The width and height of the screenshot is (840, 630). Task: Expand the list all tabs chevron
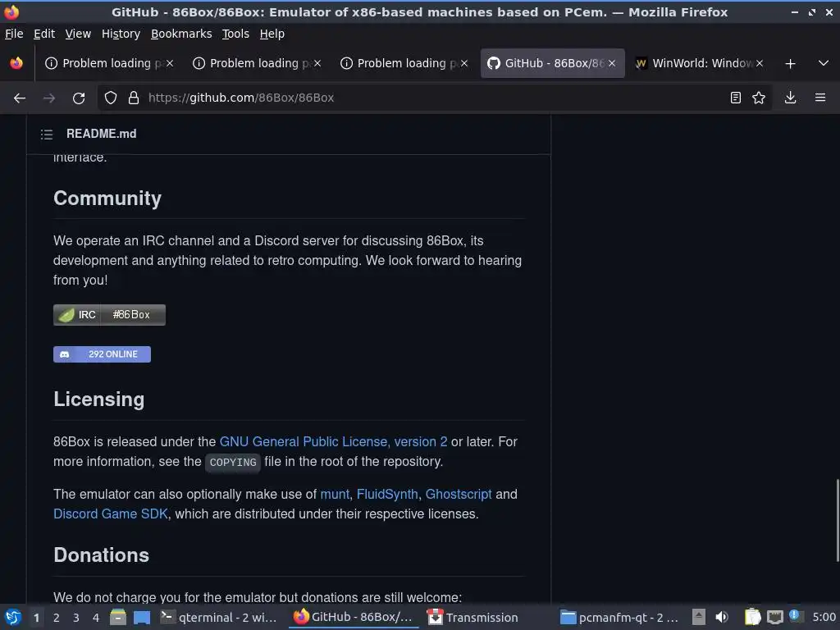pyautogui.click(x=824, y=63)
